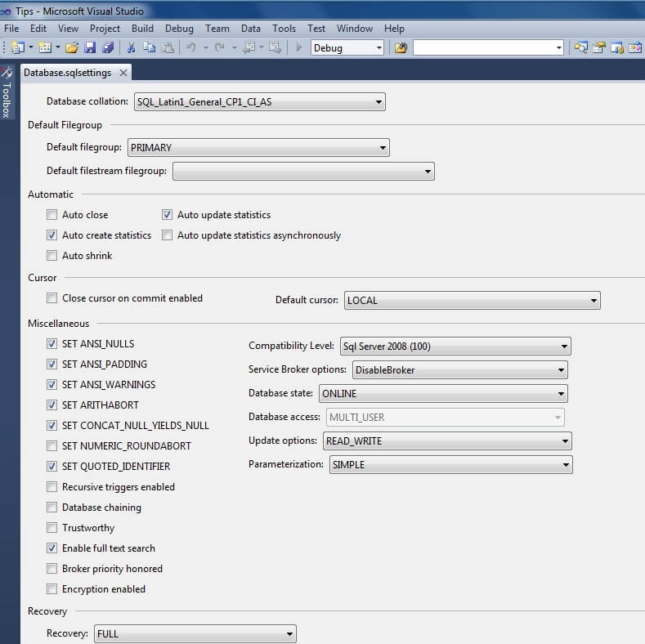This screenshot has width=645, height=644.
Task: Close the Database.sqlsettings tab
Action: [123, 73]
